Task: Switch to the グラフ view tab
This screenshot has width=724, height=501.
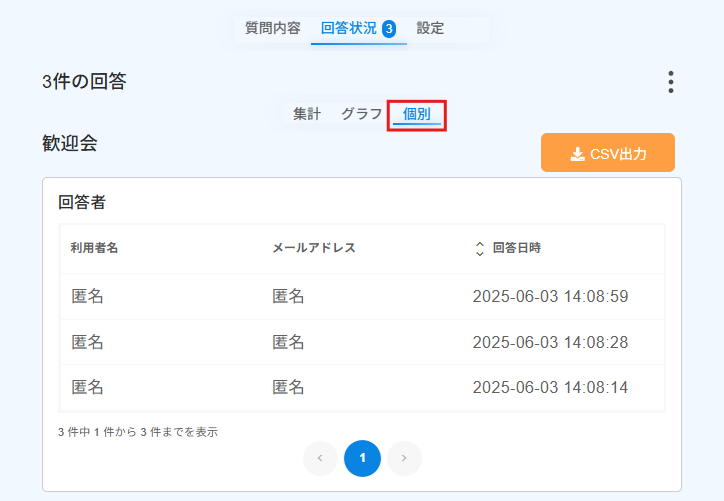Action: pyautogui.click(x=362, y=114)
